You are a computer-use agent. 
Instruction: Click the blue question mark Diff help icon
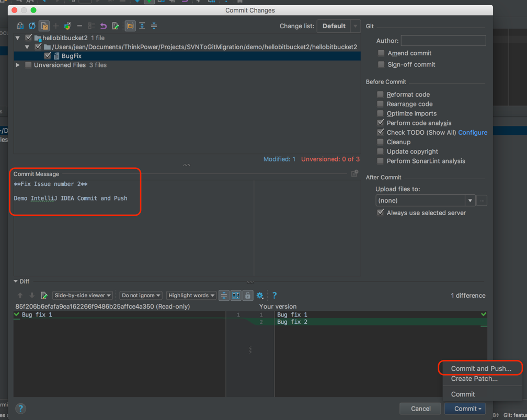(274, 296)
